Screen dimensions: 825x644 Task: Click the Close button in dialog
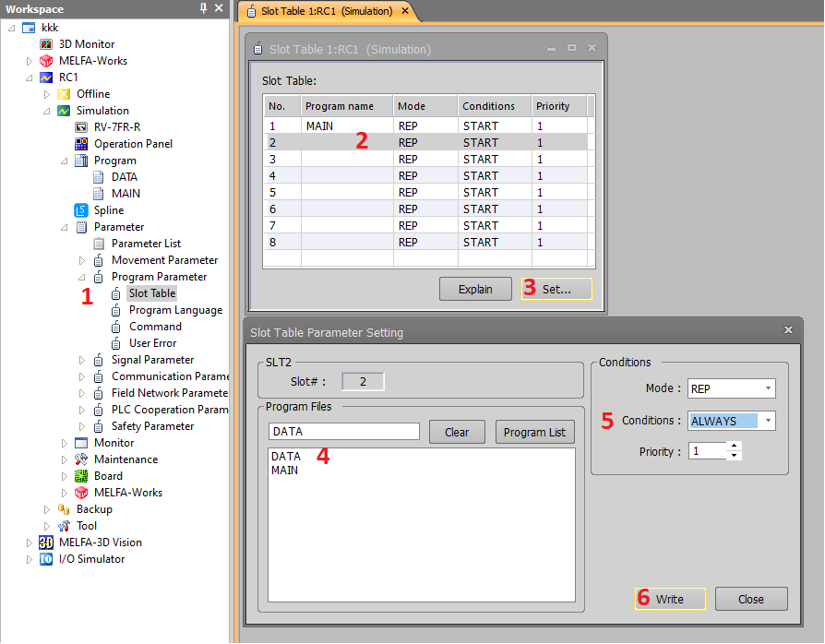pos(751,600)
